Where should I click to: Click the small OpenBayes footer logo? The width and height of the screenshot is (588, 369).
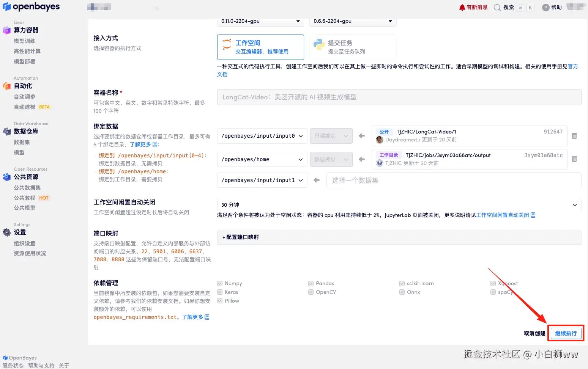coord(5,358)
